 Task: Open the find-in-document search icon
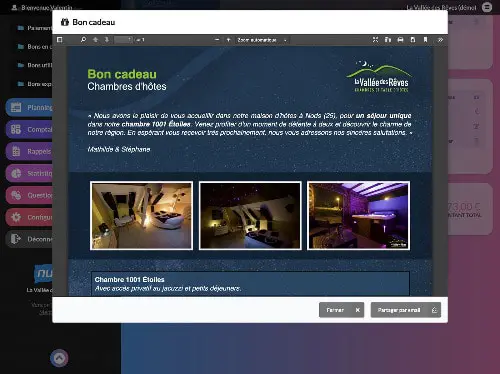pyautogui.click(x=83, y=40)
